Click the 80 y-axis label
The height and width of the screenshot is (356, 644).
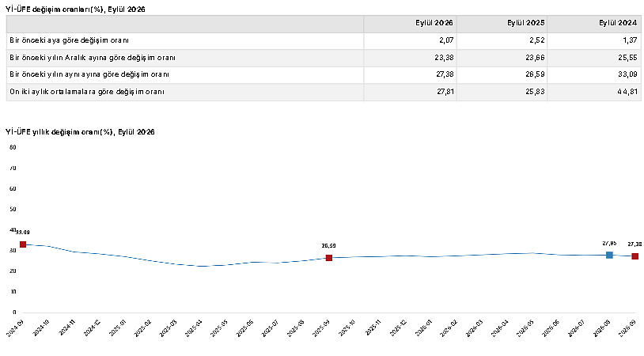pyautogui.click(x=13, y=147)
